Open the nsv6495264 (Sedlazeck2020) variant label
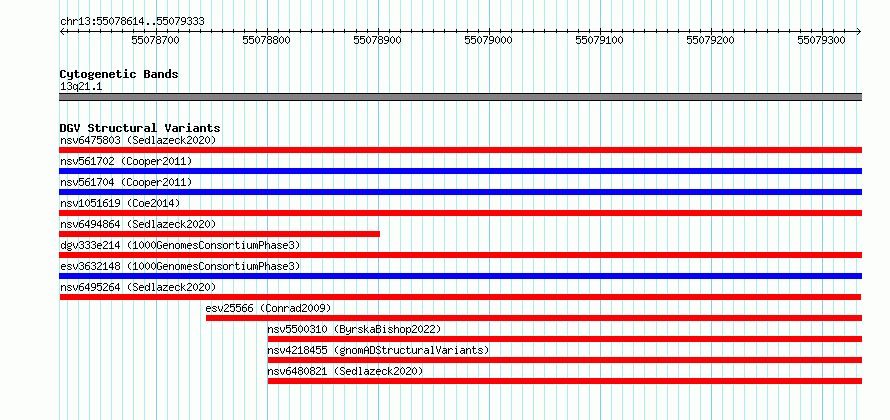The image size is (890, 420). (138, 287)
